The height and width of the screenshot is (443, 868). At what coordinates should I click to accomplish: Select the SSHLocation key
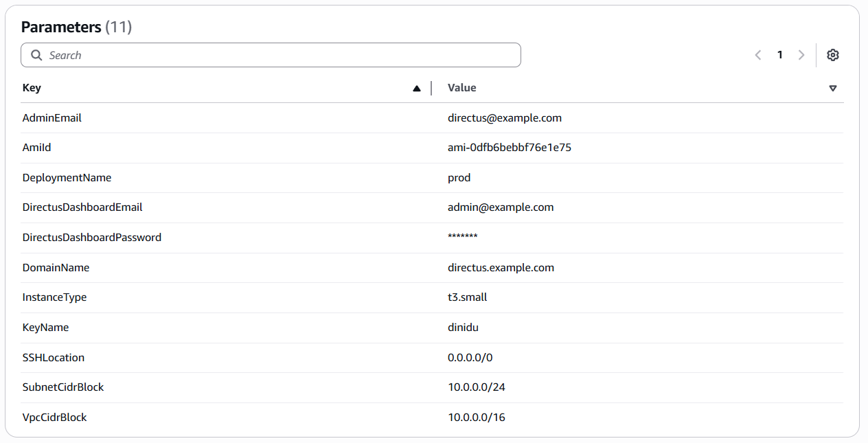pyautogui.click(x=54, y=358)
